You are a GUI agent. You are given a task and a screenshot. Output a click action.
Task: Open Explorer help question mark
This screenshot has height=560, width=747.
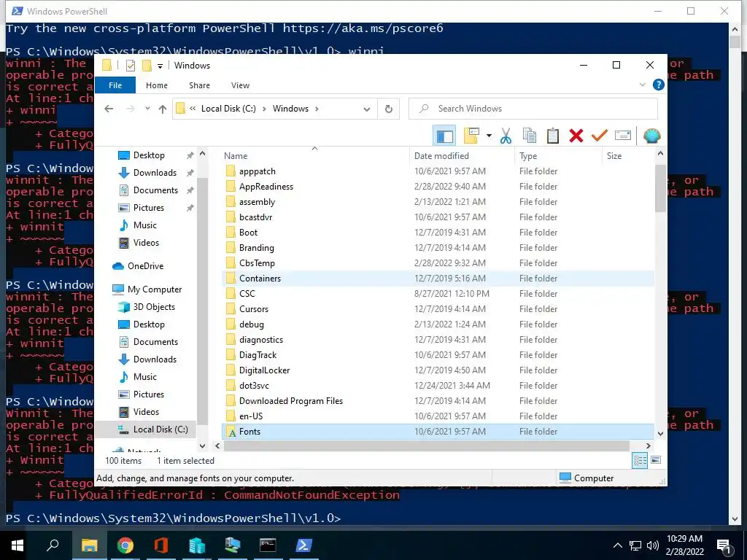pyautogui.click(x=659, y=85)
